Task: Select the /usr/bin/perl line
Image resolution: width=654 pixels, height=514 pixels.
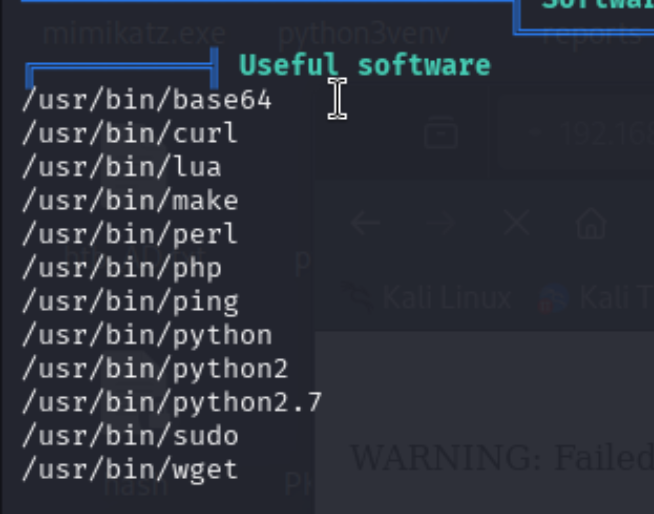Action: coord(130,235)
